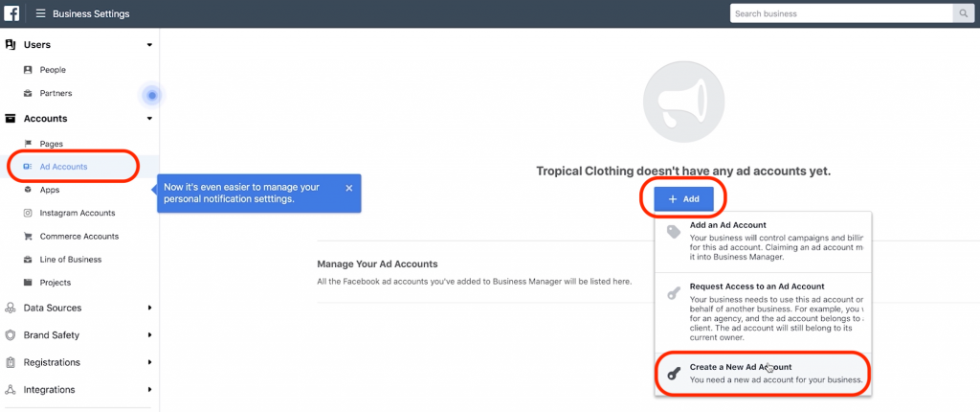Click the Ad Accounts icon
This screenshot has width=980, height=412.
coord(28,167)
